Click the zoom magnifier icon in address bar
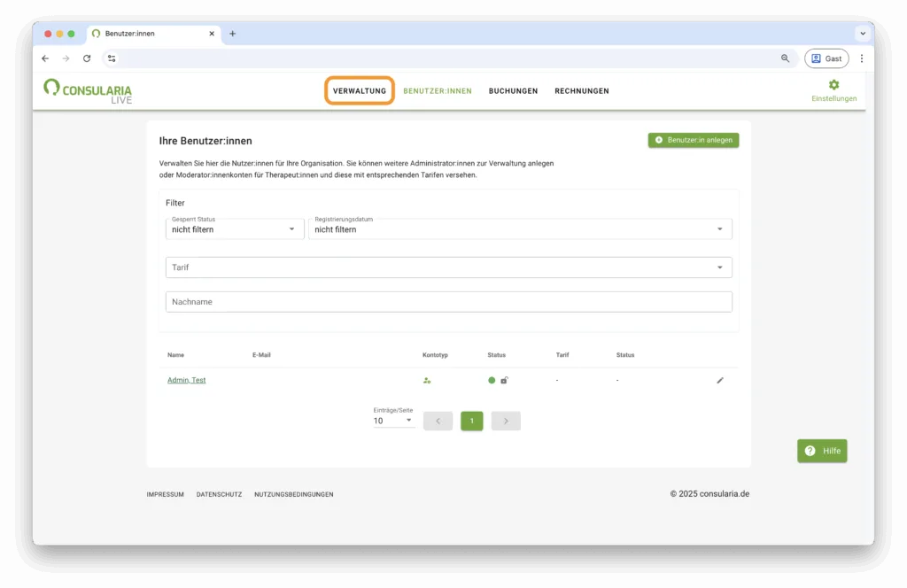 [785, 58]
